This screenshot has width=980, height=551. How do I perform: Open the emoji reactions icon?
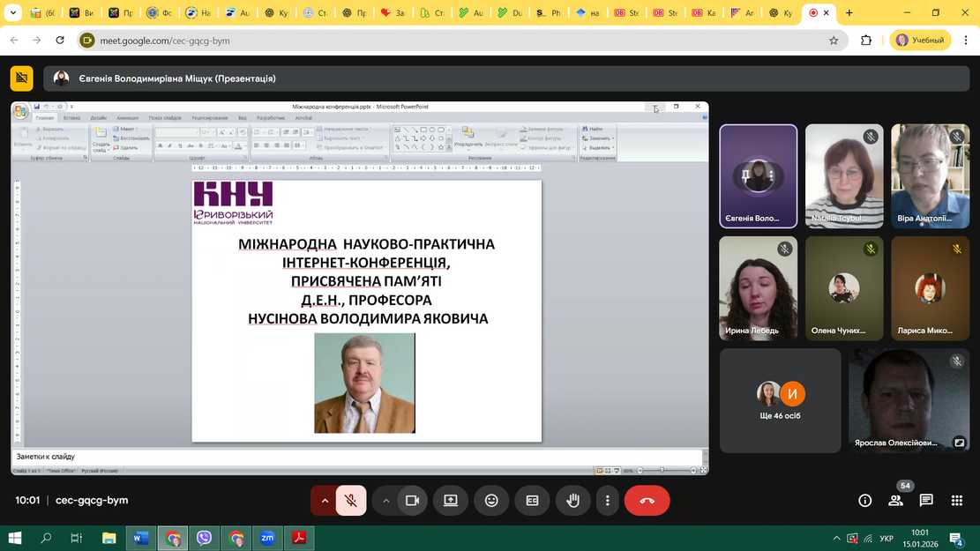(491, 501)
